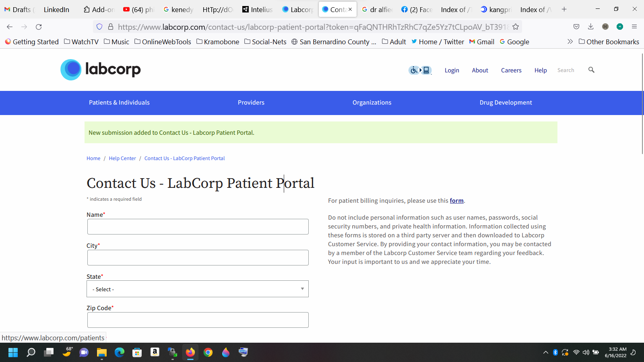Open the Bluetooth tray icon
Image resolution: width=644 pixels, height=362 pixels.
click(555, 352)
